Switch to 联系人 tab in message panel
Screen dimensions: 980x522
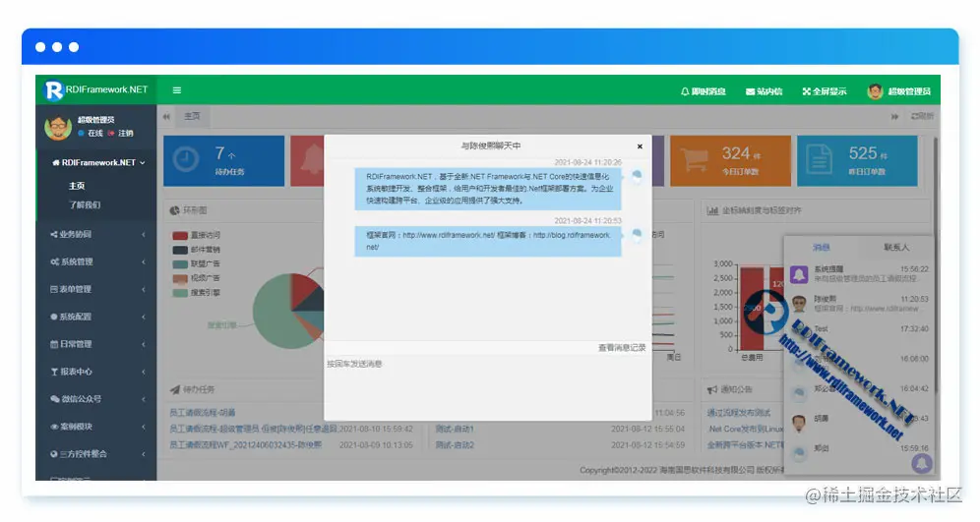pos(896,248)
